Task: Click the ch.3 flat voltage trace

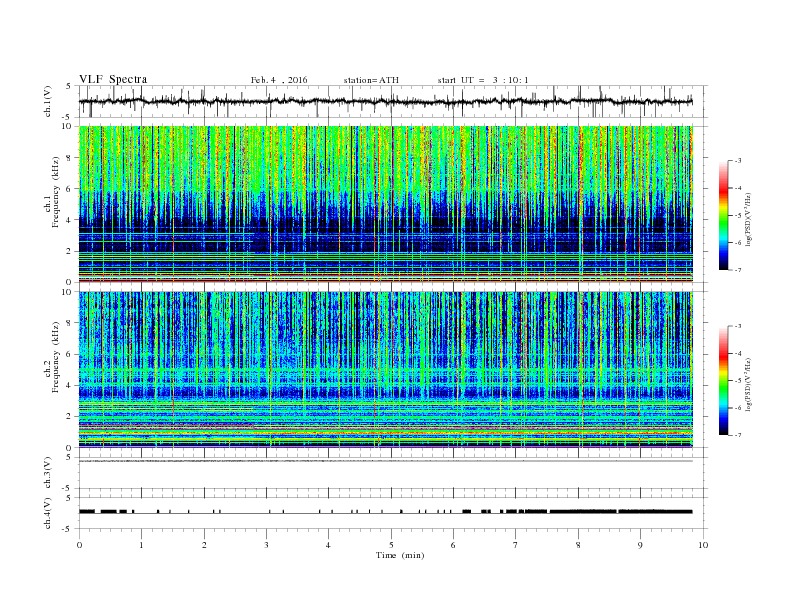Action: click(386, 461)
